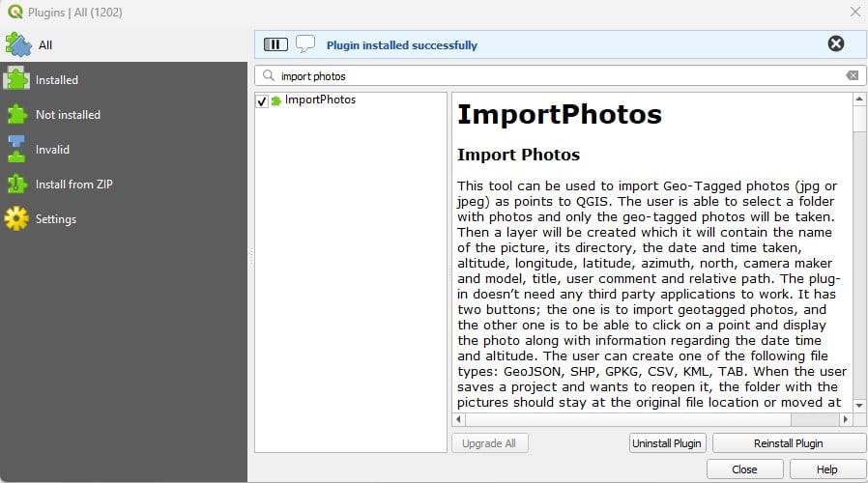Open Help for plugin manager
Image resolution: width=868 pixels, height=483 pixels.
click(x=827, y=469)
